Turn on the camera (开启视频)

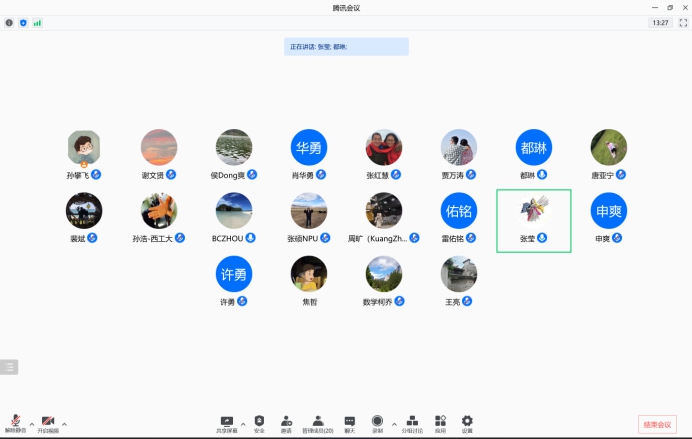(x=47, y=422)
